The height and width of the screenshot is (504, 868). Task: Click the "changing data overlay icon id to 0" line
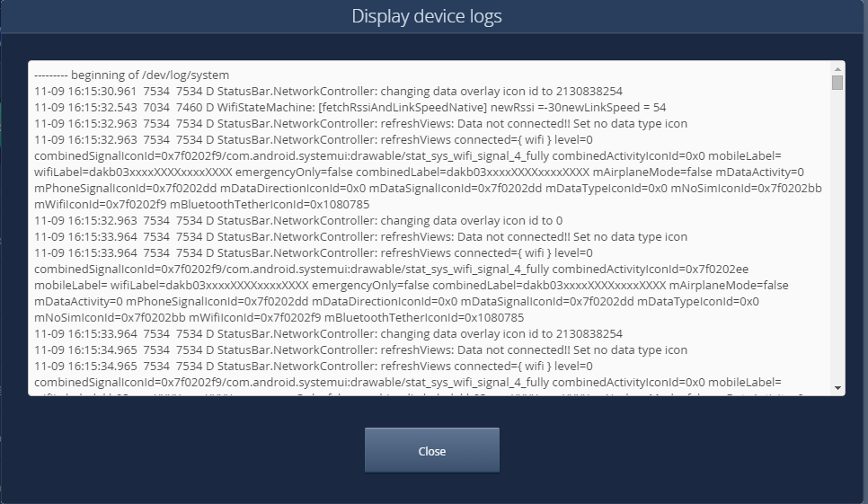pyautogui.click(x=298, y=220)
